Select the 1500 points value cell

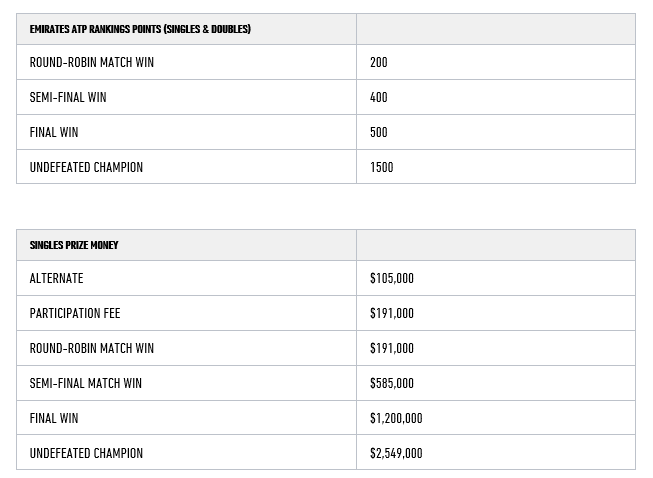click(382, 167)
